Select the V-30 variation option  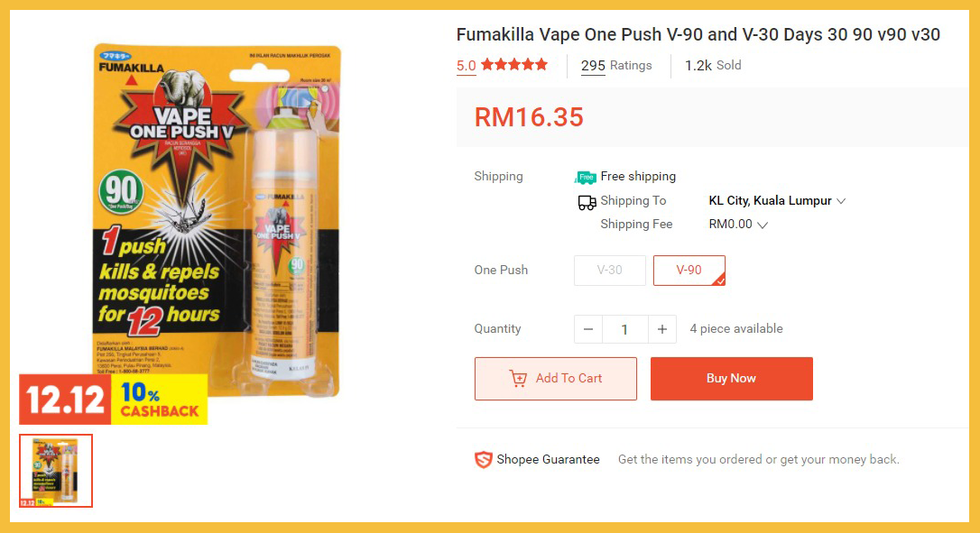pyautogui.click(x=609, y=271)
